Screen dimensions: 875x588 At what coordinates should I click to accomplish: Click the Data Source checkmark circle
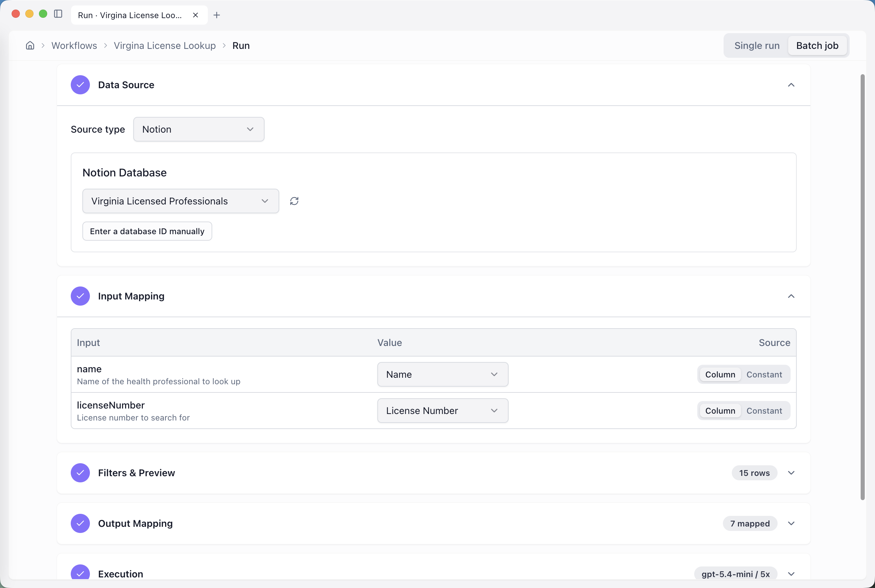(x=80, y=85)
